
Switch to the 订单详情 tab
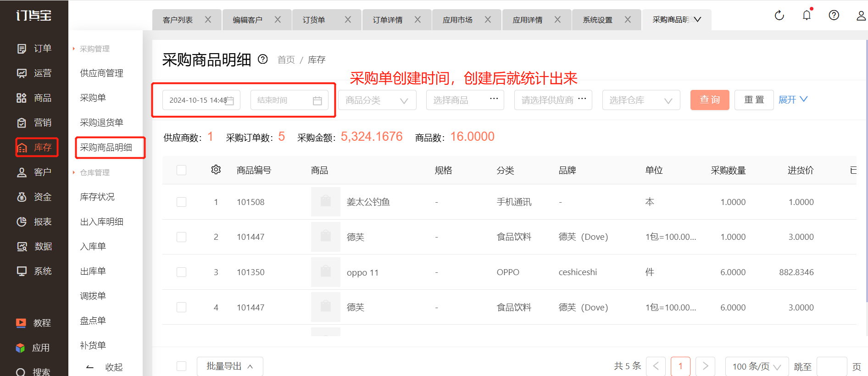pos(388,20)
